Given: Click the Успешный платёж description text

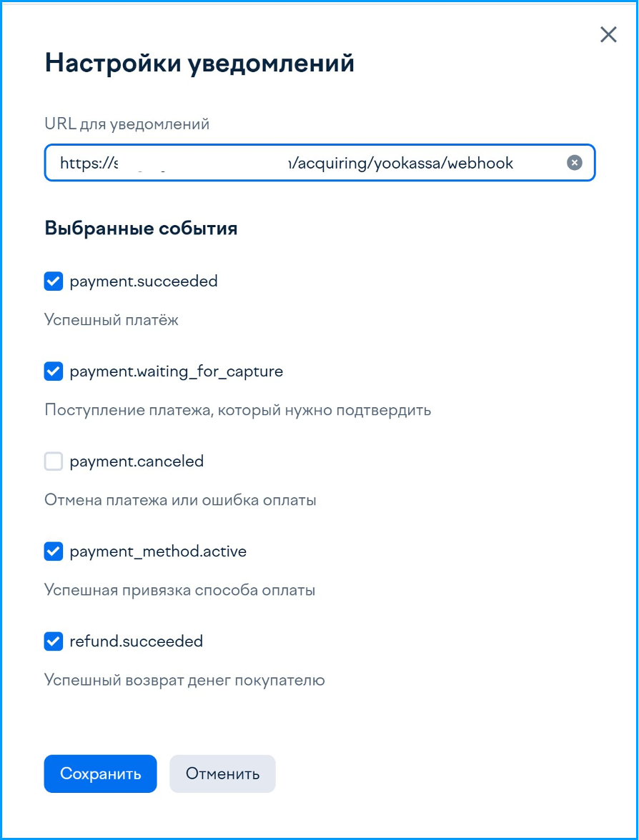Looking at the screenshot, I should [112, 320].
